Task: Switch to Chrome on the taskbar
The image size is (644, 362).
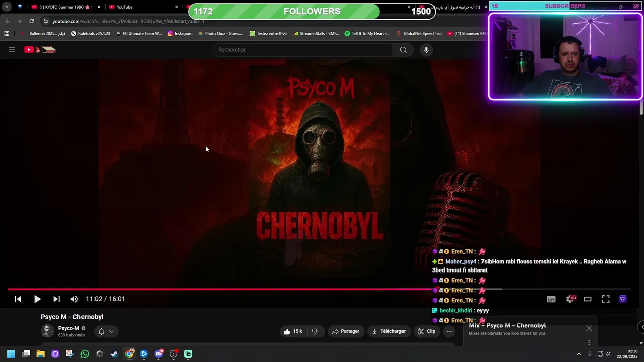Action: (x=129, y=354)
